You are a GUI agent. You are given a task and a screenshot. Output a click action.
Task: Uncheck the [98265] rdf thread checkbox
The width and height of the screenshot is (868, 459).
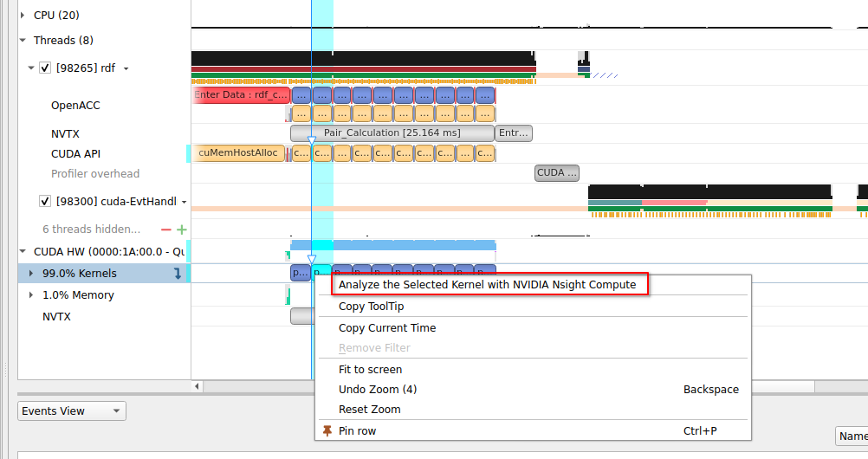coord(45,68)
